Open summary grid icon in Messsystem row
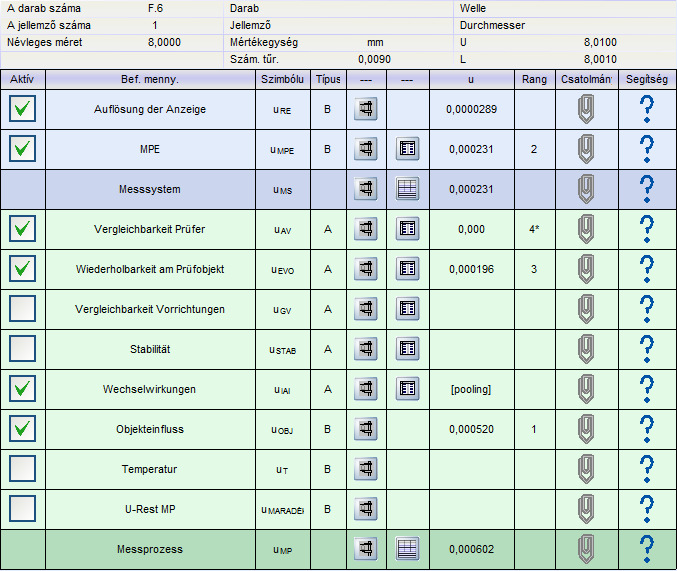The height and width of the screenshot is (571, 677). [x=407, y=189]
